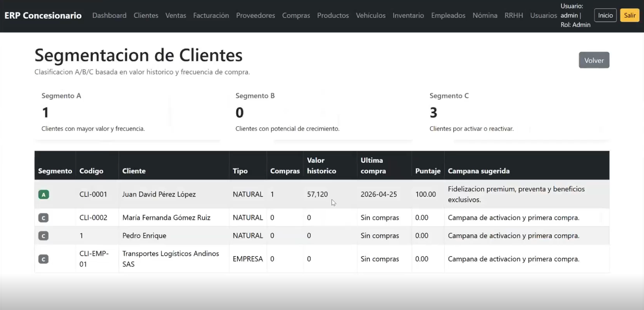Image resolution: width=644 pixels, height=310 pixels.
Task: Click the date 2026-04-25
Action: [x=379, y=194]
